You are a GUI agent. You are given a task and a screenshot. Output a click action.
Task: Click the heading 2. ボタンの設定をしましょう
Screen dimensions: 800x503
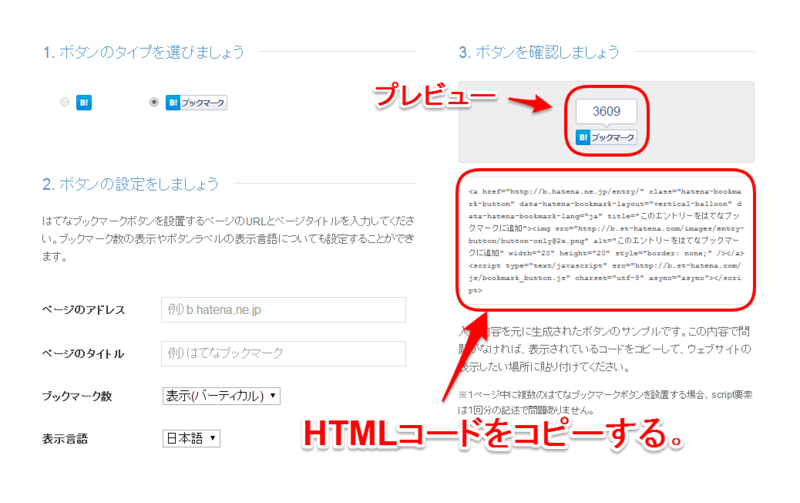[x=131, y=184]
